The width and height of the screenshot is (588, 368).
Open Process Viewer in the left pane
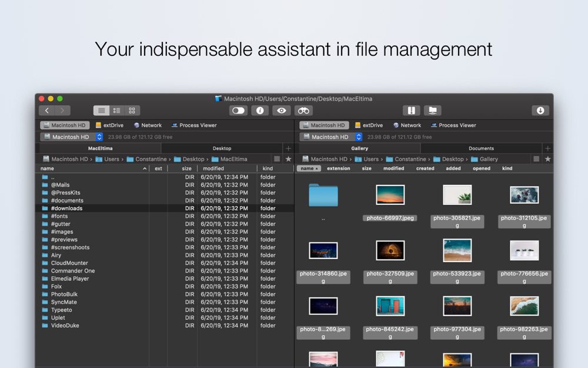point(194,125)
